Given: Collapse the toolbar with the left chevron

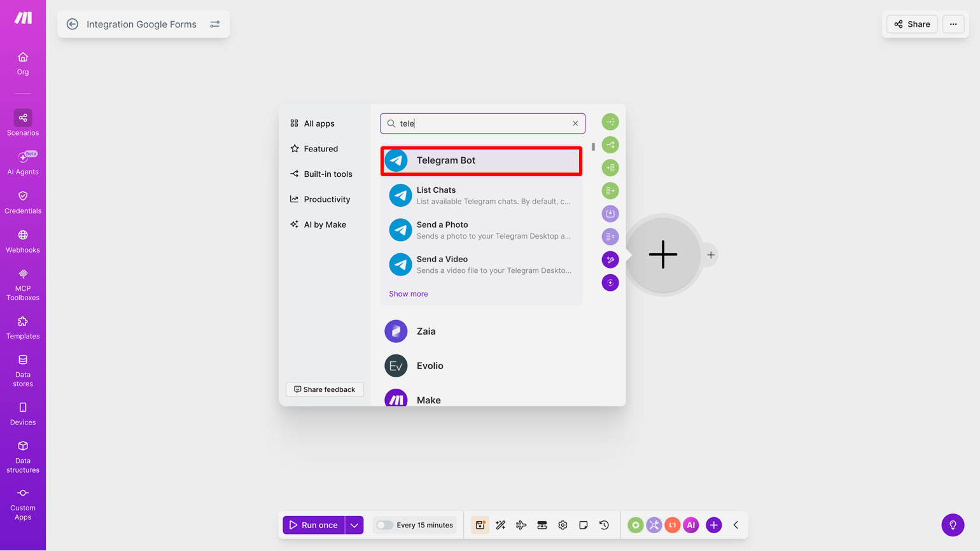Looking at the screenshot, I should point(736,525).
